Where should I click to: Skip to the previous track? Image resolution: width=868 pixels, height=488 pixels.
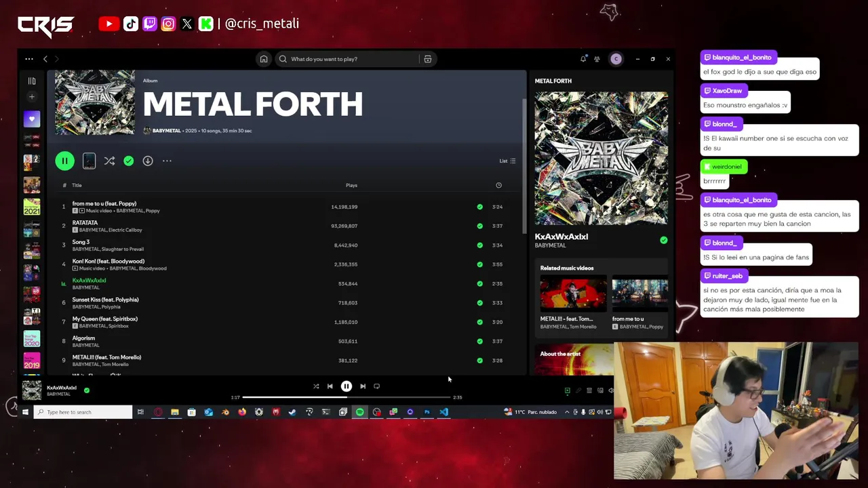coord(330,386)
